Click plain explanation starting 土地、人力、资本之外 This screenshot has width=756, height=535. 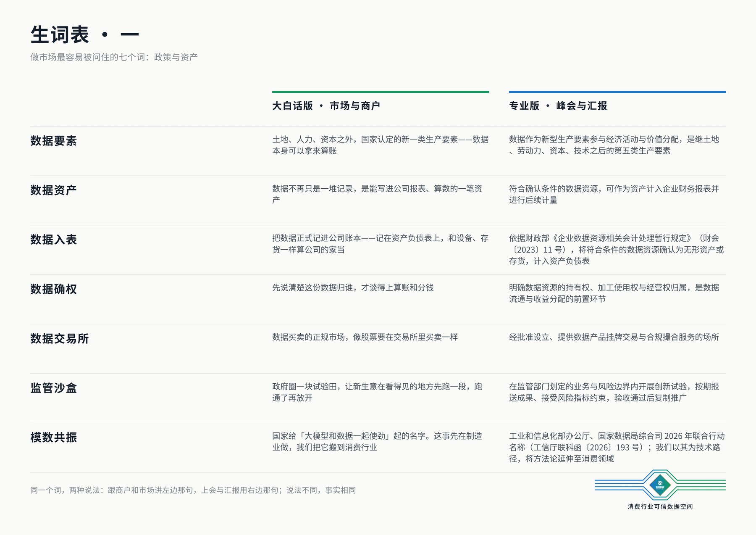pyautogui.click(x=381, y=145)
